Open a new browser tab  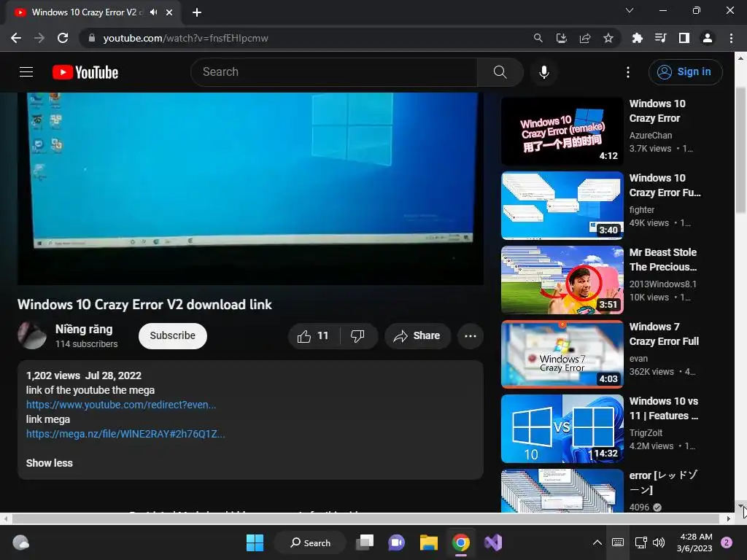click(x=197, y=12)
